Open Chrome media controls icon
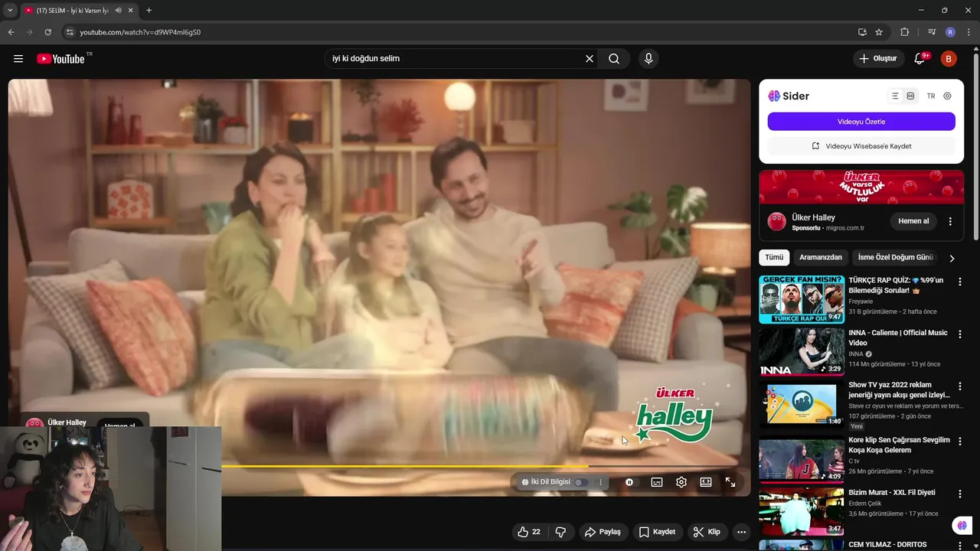 (x=932, y=32)
